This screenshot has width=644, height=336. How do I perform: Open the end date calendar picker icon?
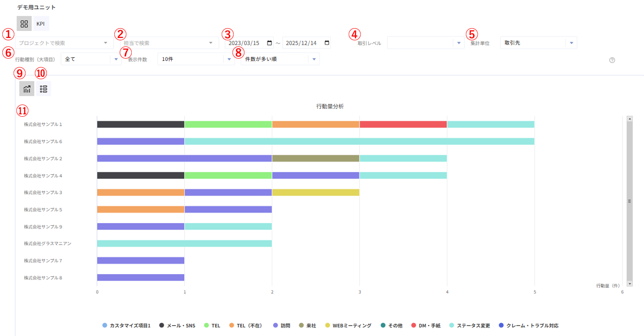click(326, 43)
